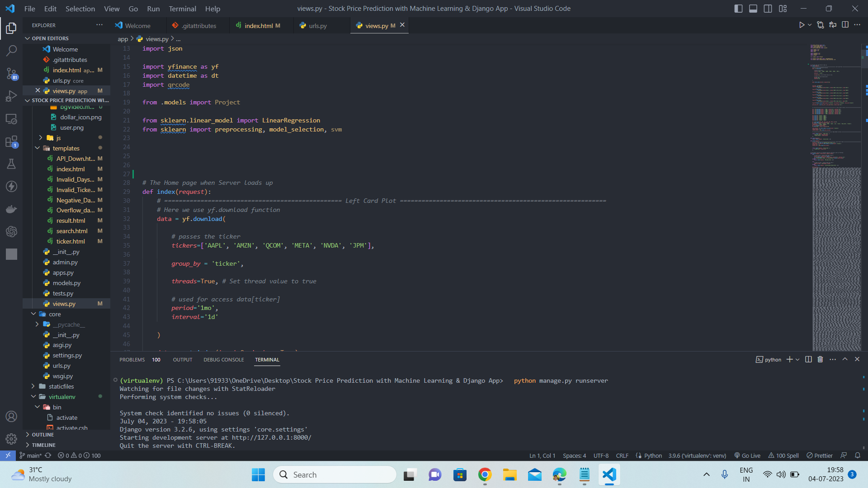Switch to the DEBUG CONSOLE tab

223,359
